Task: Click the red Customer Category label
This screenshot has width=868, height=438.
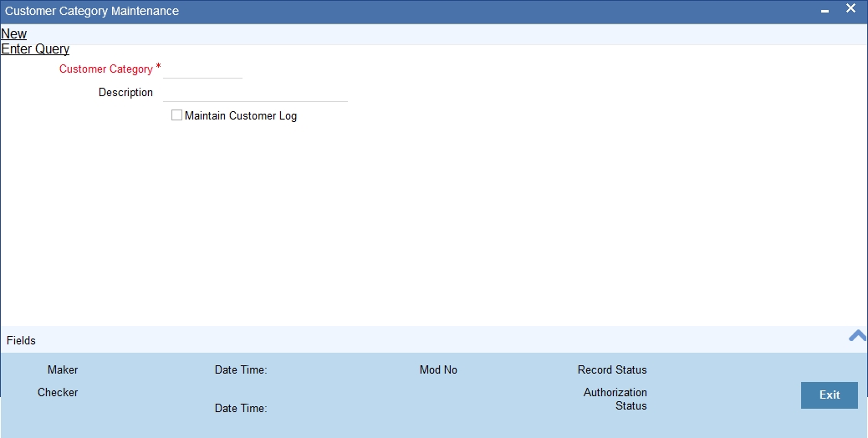Action: tap(105, 69)
